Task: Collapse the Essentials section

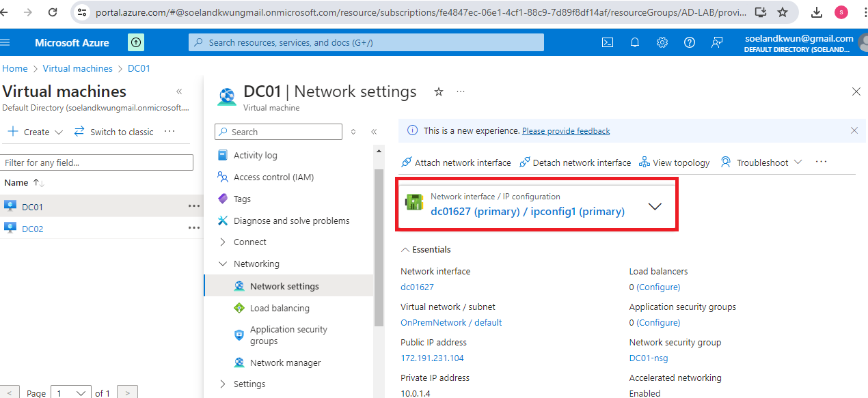Action: [426, 249]
